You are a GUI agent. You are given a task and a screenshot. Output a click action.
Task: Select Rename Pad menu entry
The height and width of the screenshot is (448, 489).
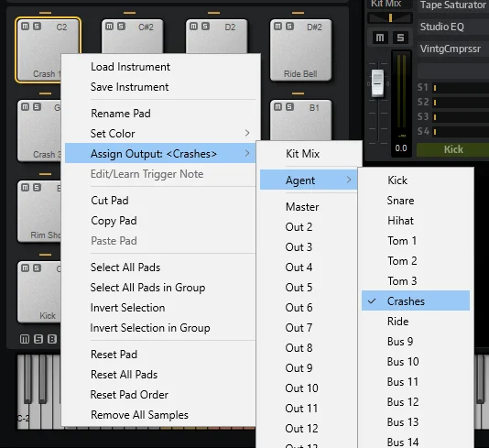click(x=160, y=114)
